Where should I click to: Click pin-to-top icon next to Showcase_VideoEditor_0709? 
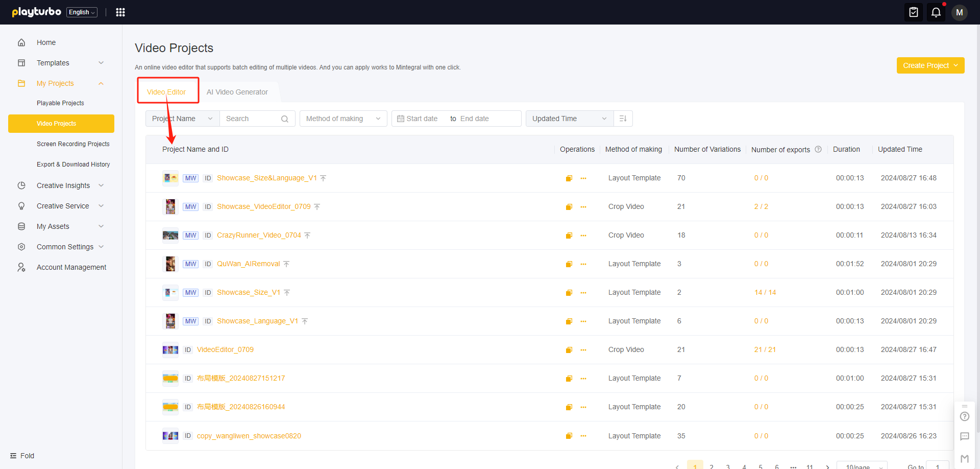(x=317, y=207)
